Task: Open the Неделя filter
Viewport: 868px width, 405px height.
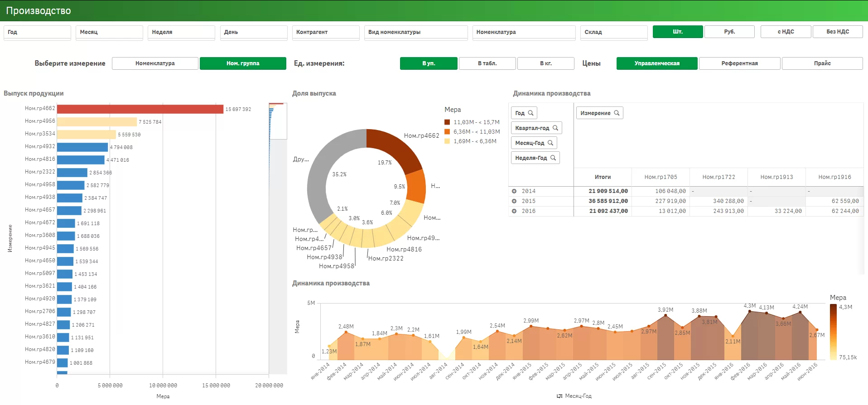Action: coord(181,32)
